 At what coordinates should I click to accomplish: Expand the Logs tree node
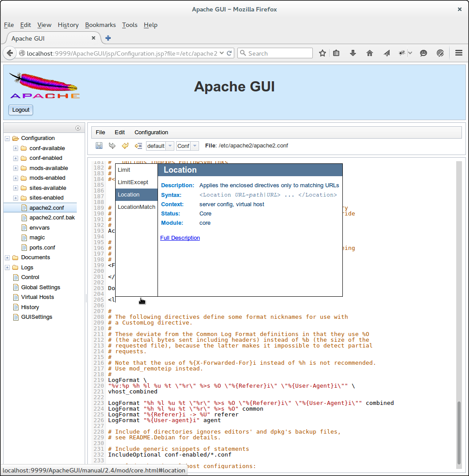[7, 267]
